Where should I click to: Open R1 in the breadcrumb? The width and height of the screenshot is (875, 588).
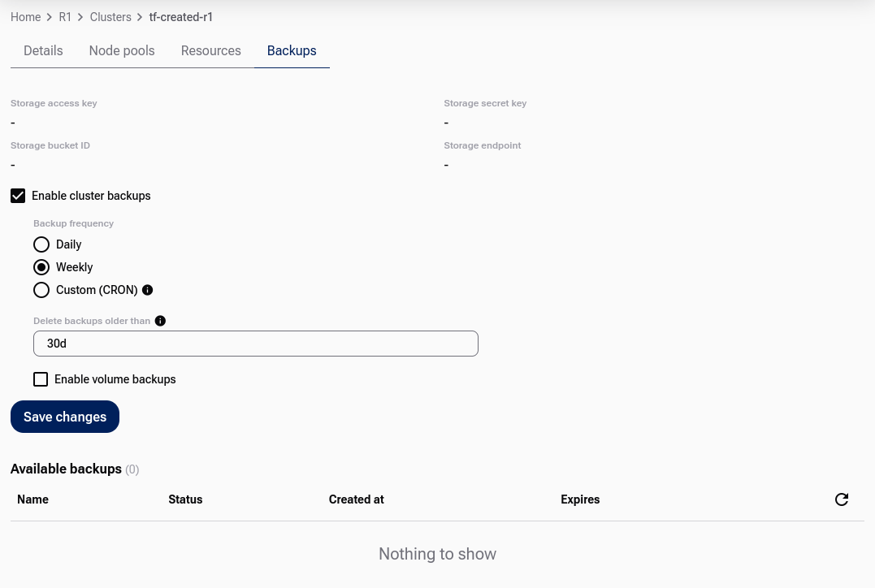pyautogui.click(x=65, y=17)
